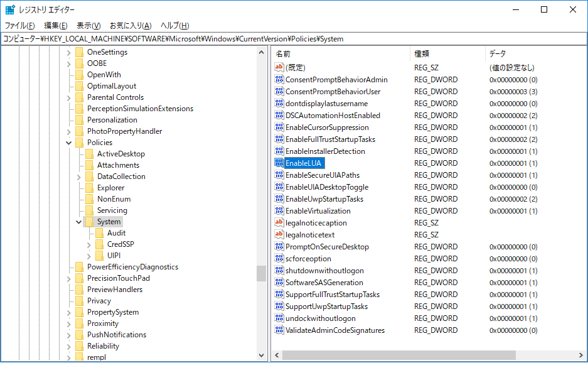
Task: Click the tree pane scroll-up arrow
Action: [x=262, y=52]
